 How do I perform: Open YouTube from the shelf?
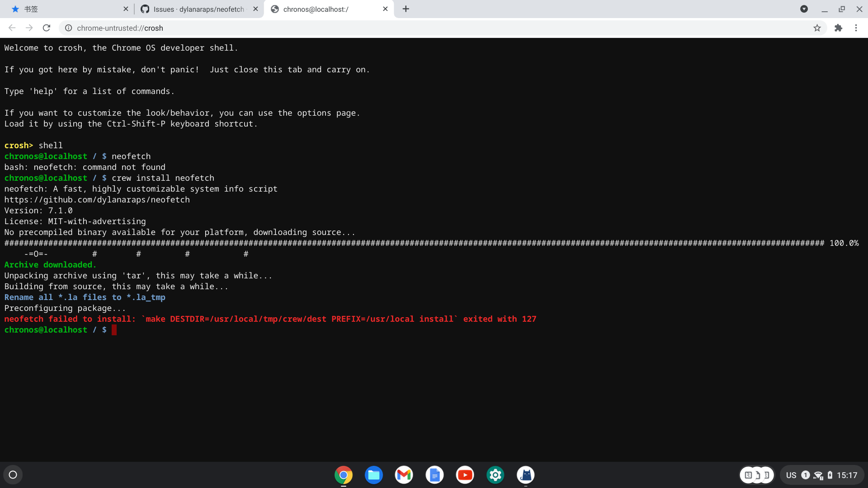click(x=465, y=475)
